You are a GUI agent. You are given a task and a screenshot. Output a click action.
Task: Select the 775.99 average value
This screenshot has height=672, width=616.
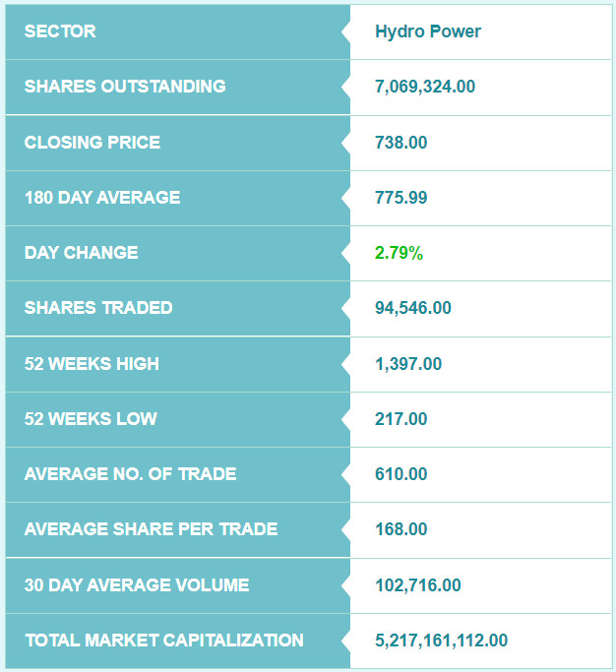[x=400, y=198]
